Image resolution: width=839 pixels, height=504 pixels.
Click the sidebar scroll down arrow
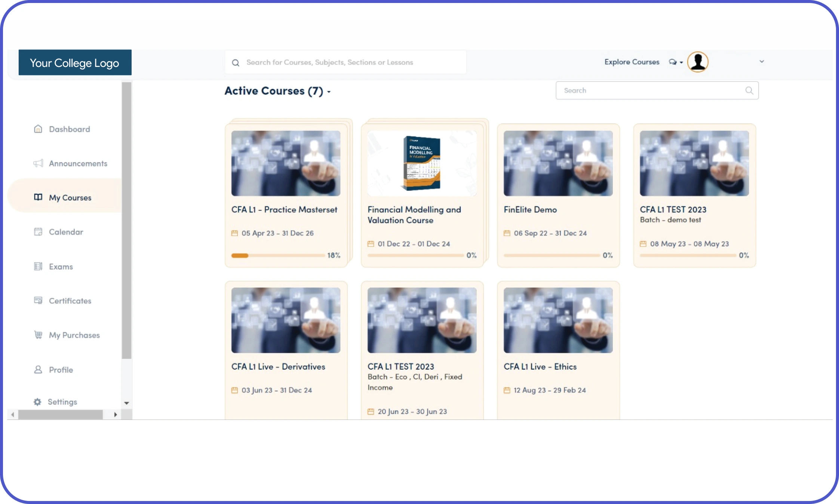[x=126, y=403]
